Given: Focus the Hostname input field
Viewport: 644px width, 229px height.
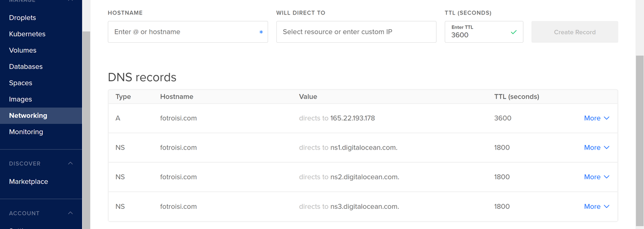Looking at the screenshot, I should (x=184, y=32).
